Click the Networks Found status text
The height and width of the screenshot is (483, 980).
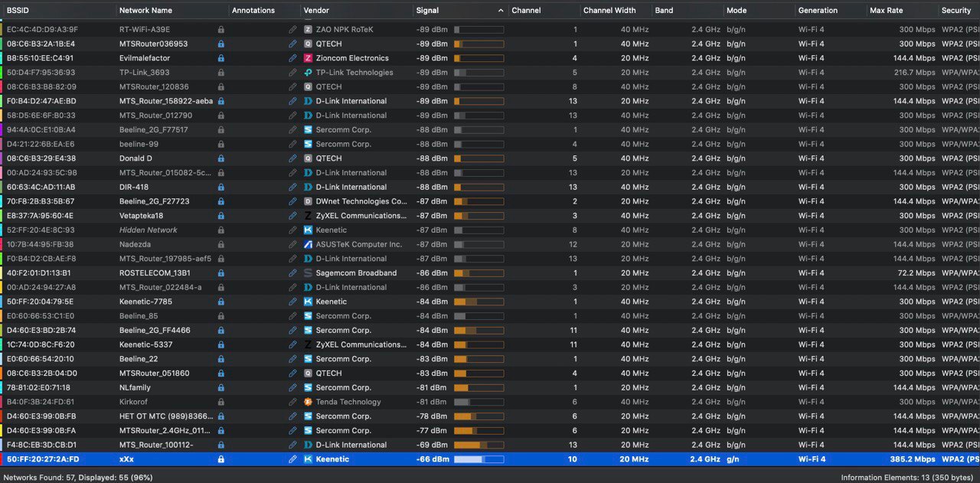click(78, 477)
